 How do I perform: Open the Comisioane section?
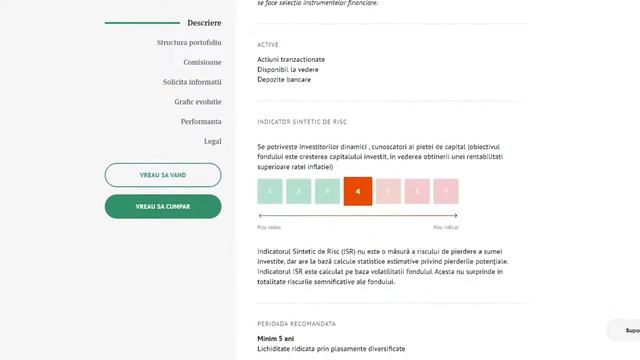coord(202,62)
